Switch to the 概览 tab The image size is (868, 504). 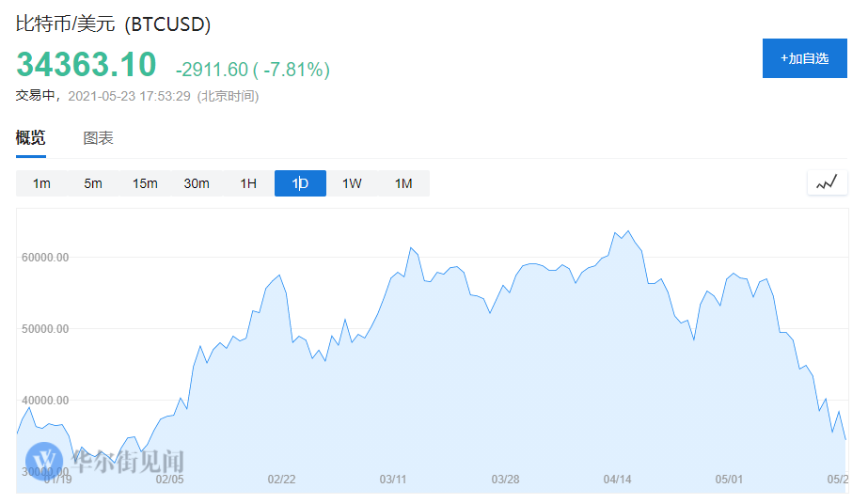pos(30,138)
